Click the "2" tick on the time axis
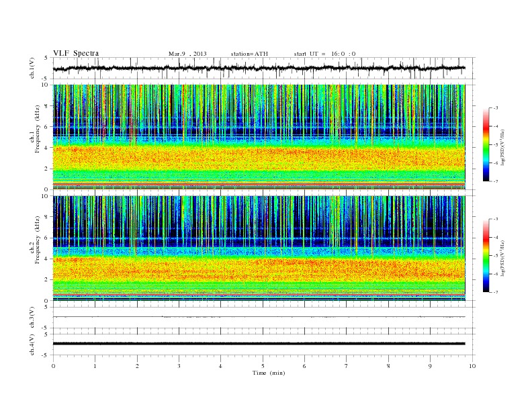Image resolution: width=532 pixels, height=411 pixels. click(137, 366)
